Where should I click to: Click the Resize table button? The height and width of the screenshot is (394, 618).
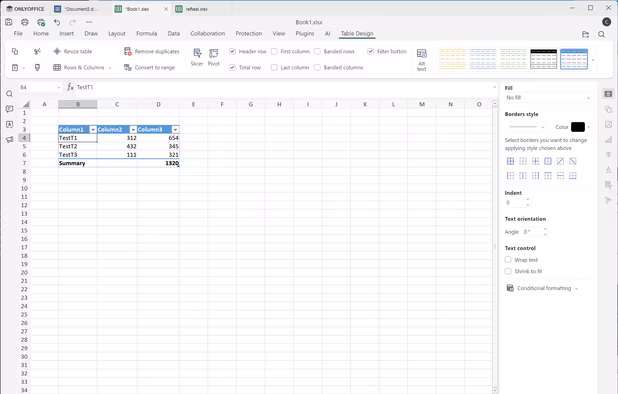(73, 51)
